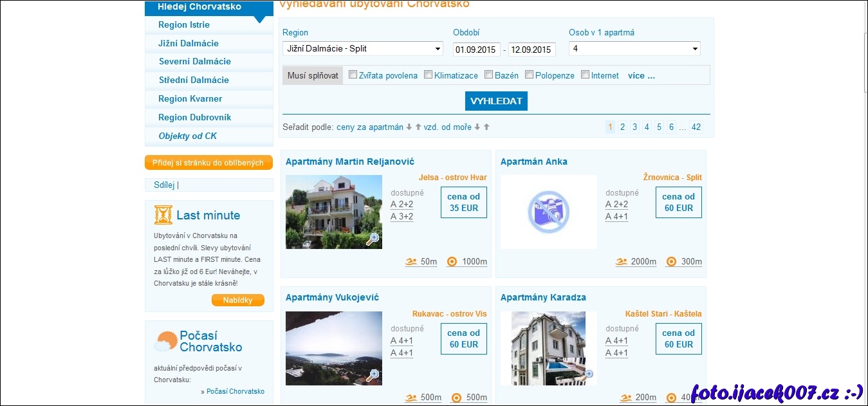
Task: Click swimmer icon in Apartmán Anka card
Action: click(x=621, y=262)
